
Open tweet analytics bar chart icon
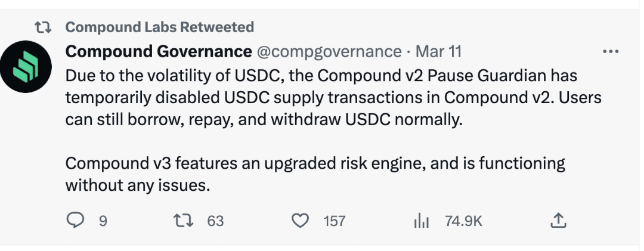pos(422,221)
